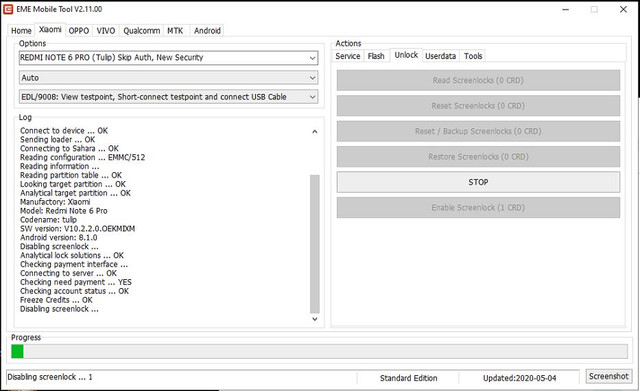Expand the EDL/9008 connection method dropdown
The width and height of the screenshot is (640, 391).
(x=168, y=97)
